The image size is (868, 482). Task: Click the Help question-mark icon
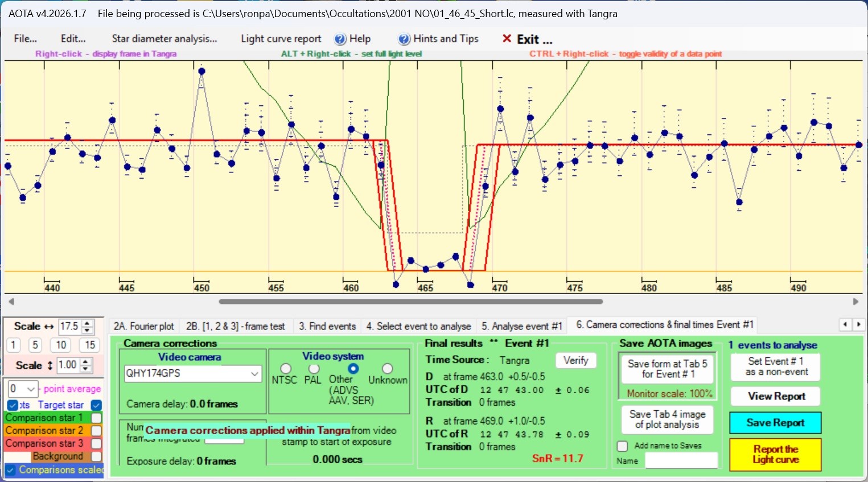[x=340, y=39]
